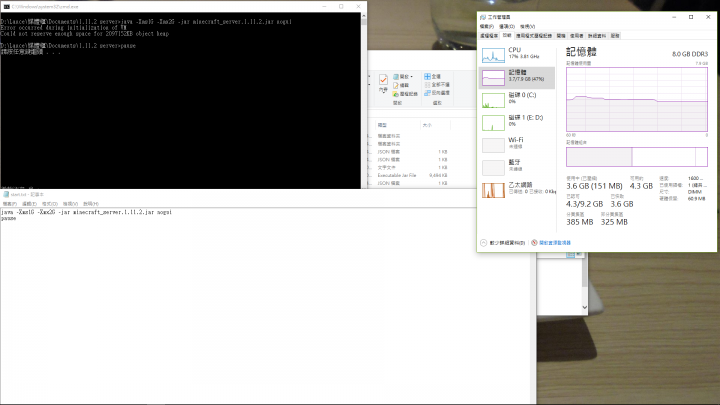This screenshot has width=720, height=405.
Task: Open Task Manager View (檢視) menu
Action: (x=528, y=27)
